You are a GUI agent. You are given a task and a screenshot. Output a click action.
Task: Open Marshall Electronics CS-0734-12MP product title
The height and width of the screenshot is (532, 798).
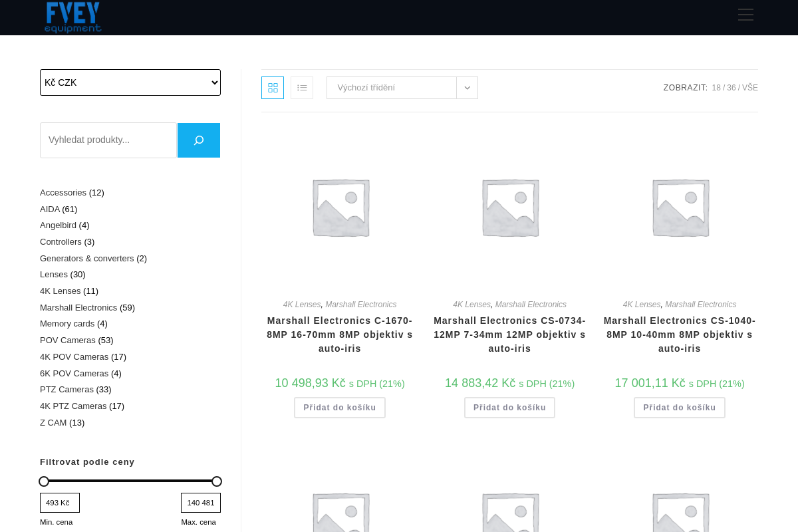(510, 334)
